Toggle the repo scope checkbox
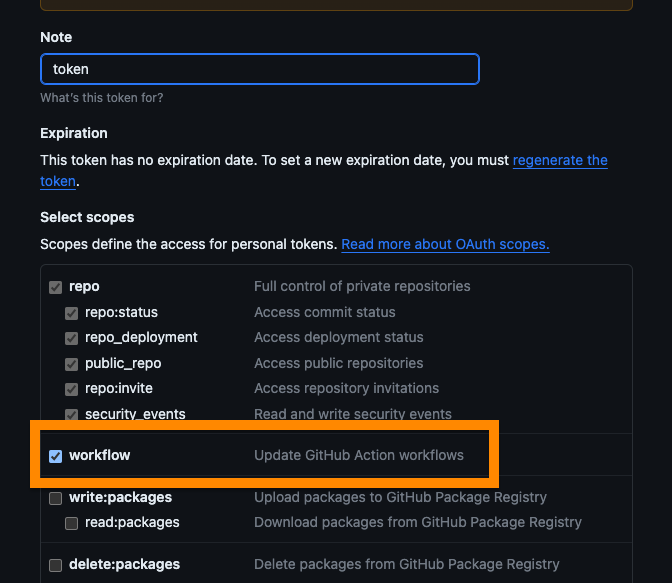Screen dimensions: 672x583 click(56, 287)
